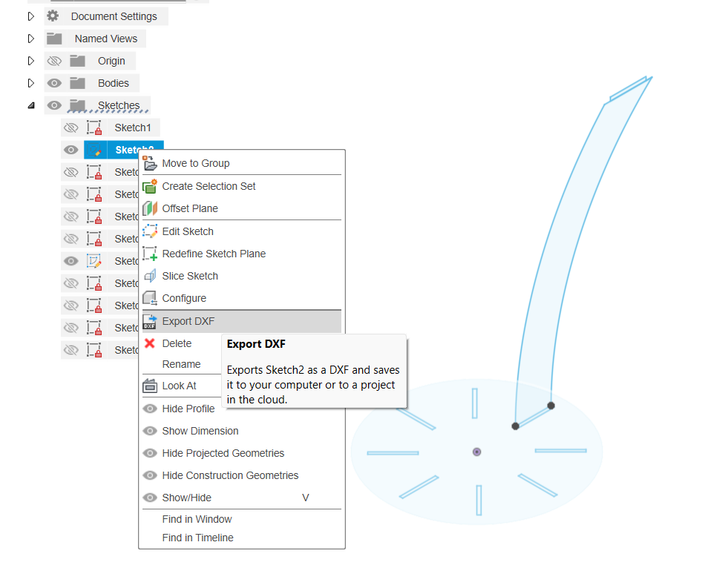
Task: Expand the Named Views folder
Action: (x=30, y=38)
